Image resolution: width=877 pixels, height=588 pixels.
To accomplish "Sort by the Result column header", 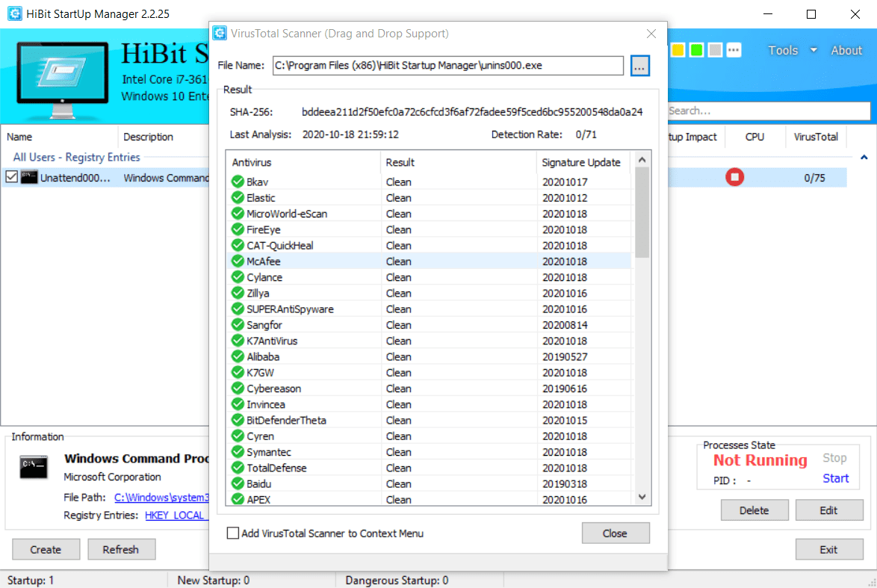I will (x=458, y=162).
